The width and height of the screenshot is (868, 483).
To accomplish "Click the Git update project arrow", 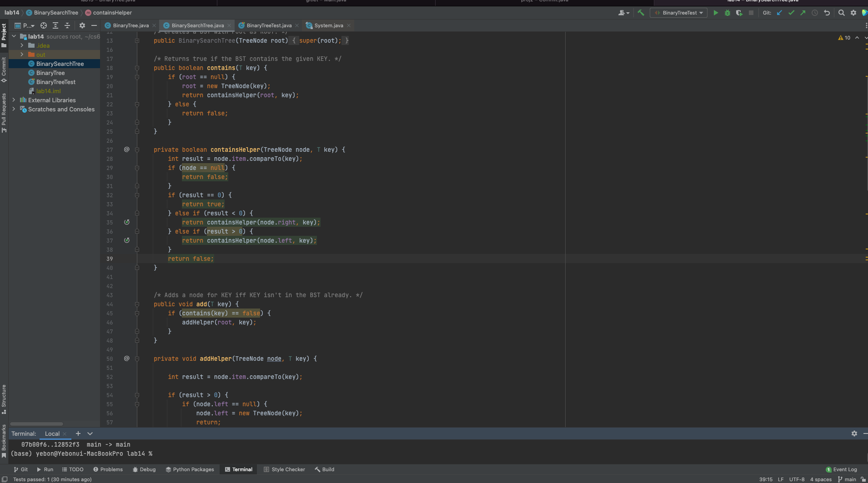I will tap(779, 13).
